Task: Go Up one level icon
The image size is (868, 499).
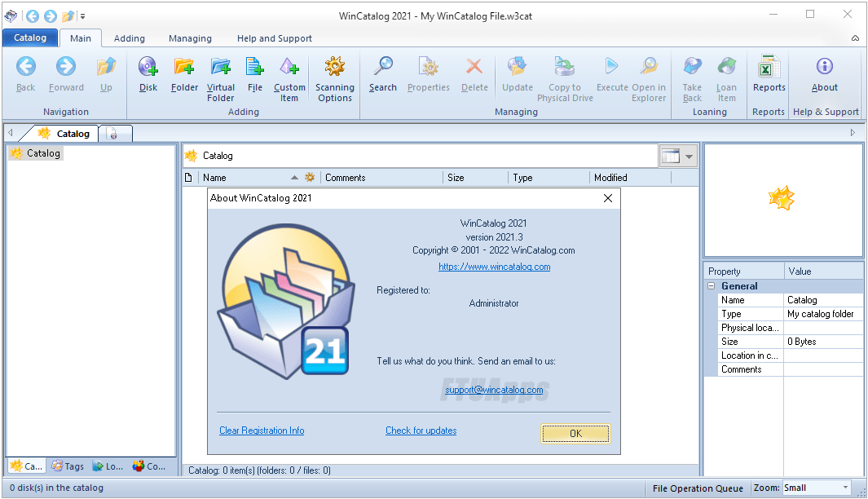Action: 106,67
